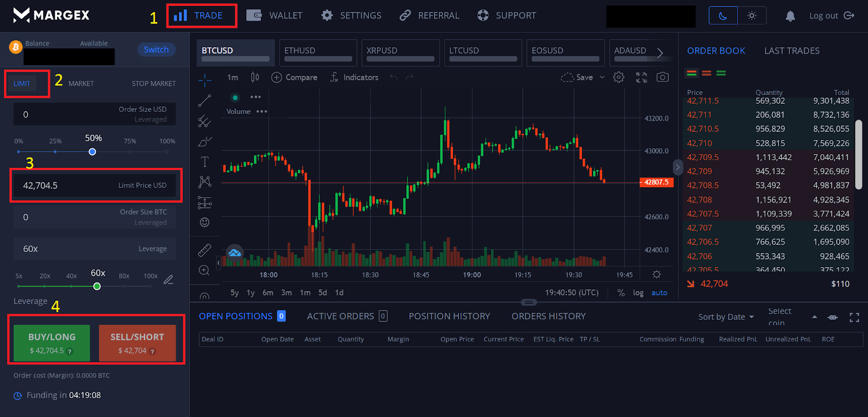Click the chart screenshot camera icon
Viewport: 868px width, 417px height.
coord(662,77)
